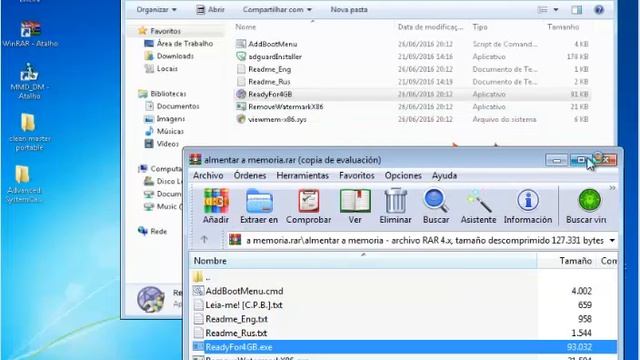Click the Ver book icon in WinRAR
The width and height of the screenshot is (640, 360).
[355, 206]
